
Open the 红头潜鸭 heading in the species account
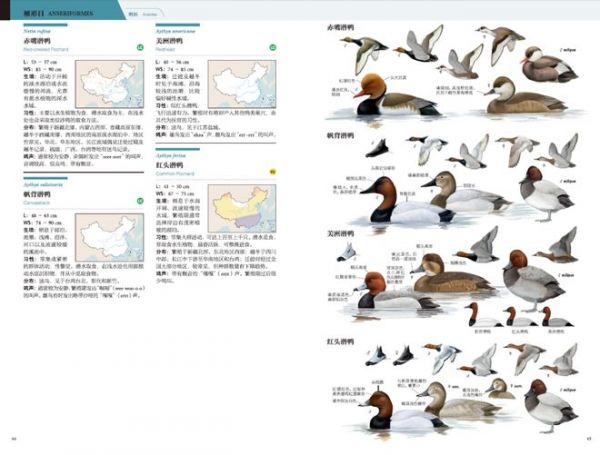click(x=169, y=165)
